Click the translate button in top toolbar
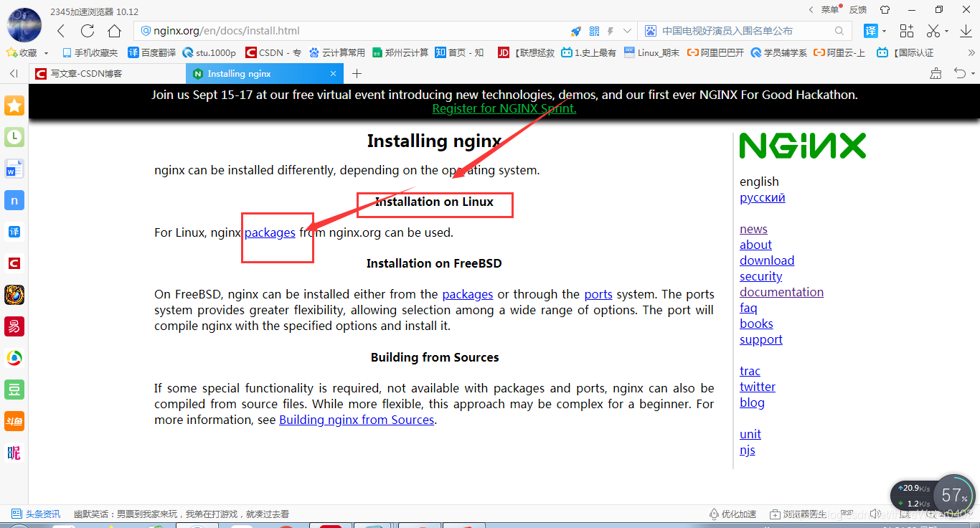 click(x=870, y=31)
